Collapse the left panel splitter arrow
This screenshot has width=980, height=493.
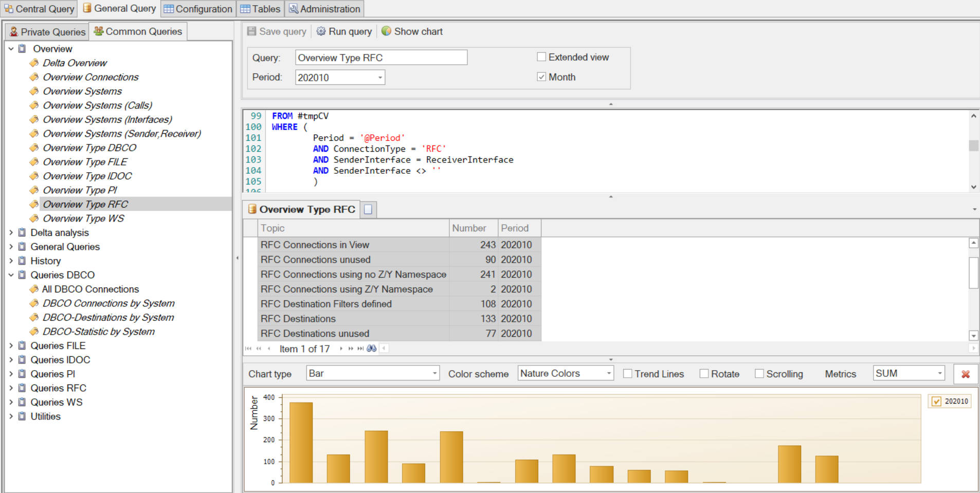[237, 258]
